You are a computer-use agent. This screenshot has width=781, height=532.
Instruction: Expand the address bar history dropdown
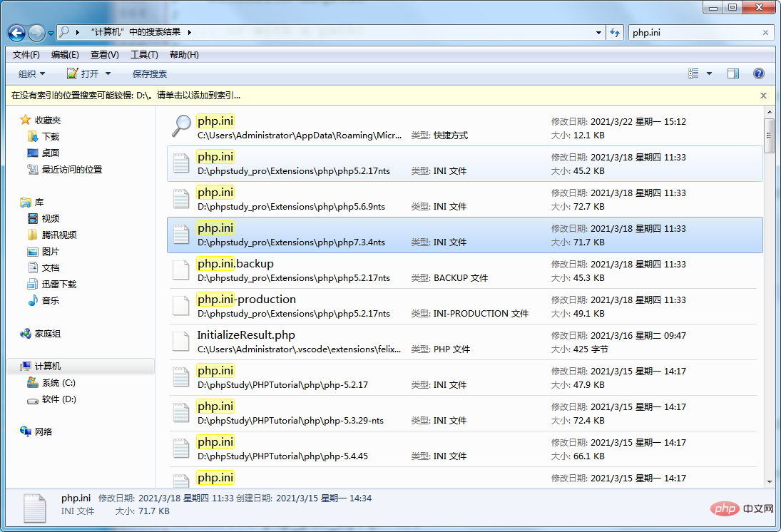pos(598,33)
